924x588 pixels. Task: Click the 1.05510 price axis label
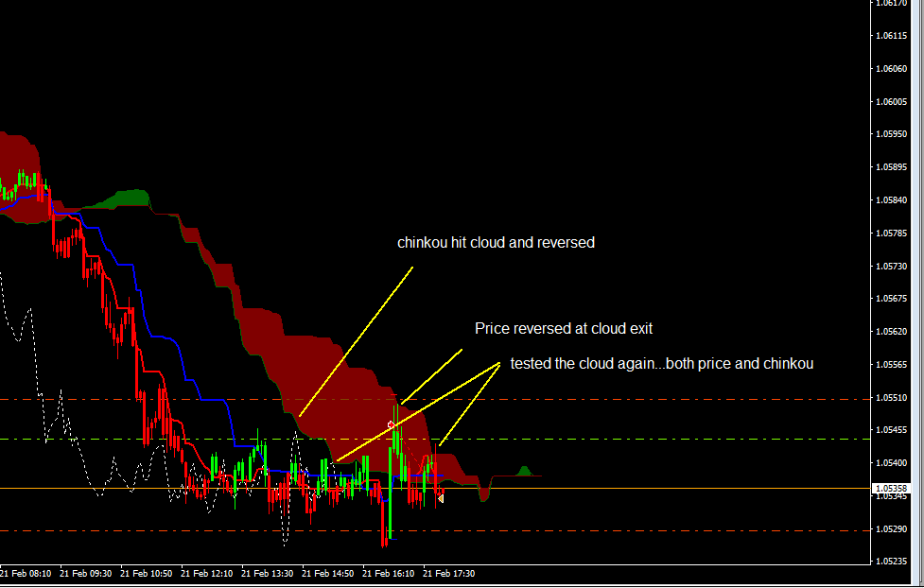click(891, 397)
